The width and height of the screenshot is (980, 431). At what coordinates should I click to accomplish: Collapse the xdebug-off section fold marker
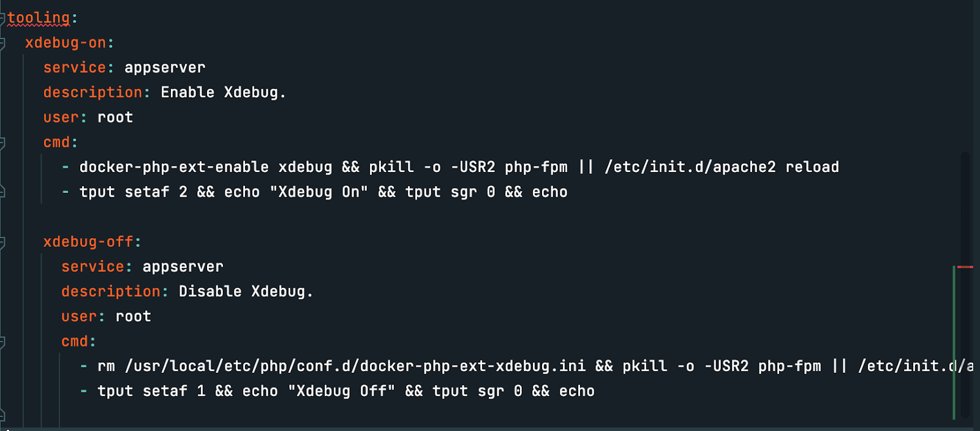[2, 242]
